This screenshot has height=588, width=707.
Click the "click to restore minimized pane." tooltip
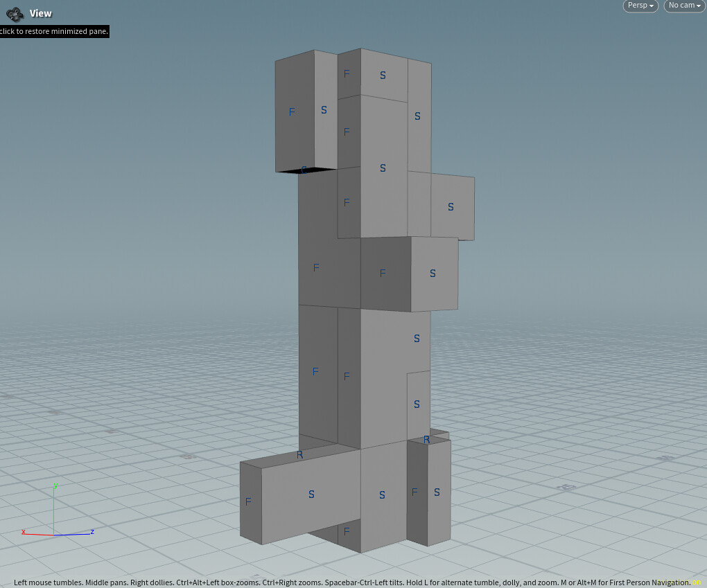54,31
